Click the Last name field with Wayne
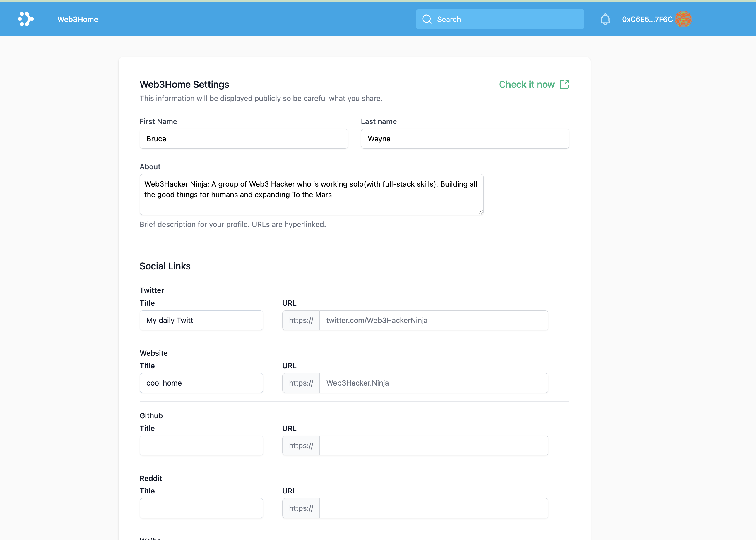 pyautogui.click(x=465, y=139)
